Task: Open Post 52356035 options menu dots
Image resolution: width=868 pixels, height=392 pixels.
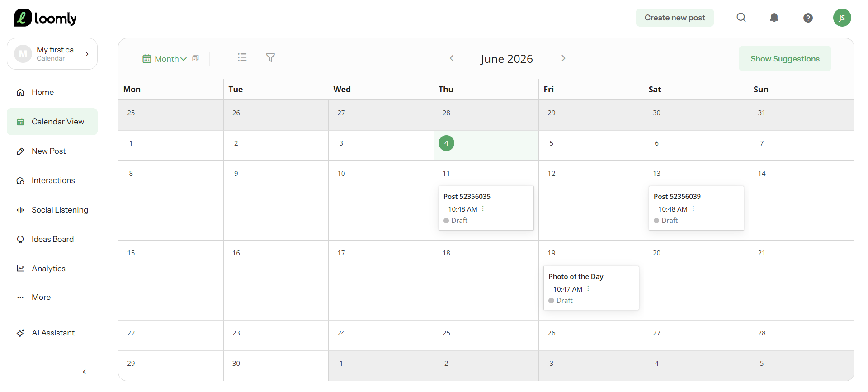Action: (483, 208)
